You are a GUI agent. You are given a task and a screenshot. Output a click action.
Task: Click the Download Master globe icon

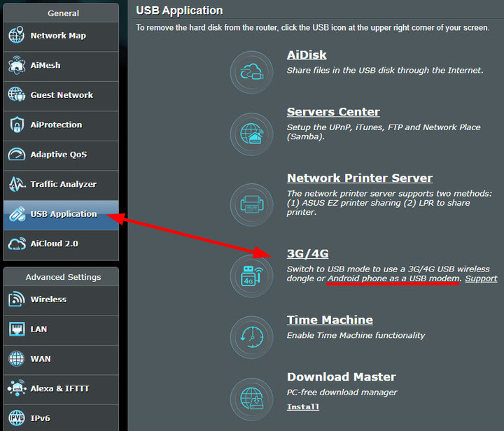[x=252, y=400]
